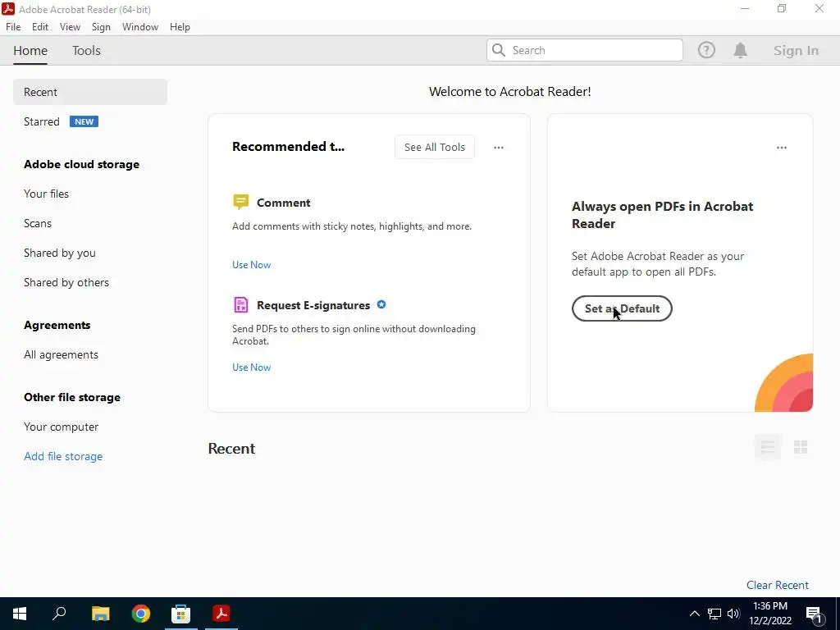
Task: Click the Request E-signatures document icon
Action: pos(240,305)
